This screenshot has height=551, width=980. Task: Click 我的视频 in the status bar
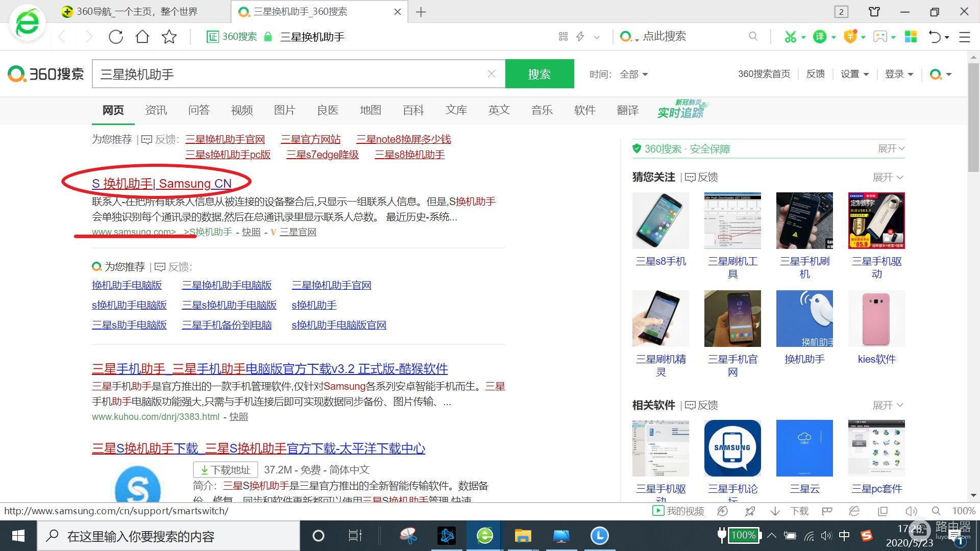[x=678, y=511]
